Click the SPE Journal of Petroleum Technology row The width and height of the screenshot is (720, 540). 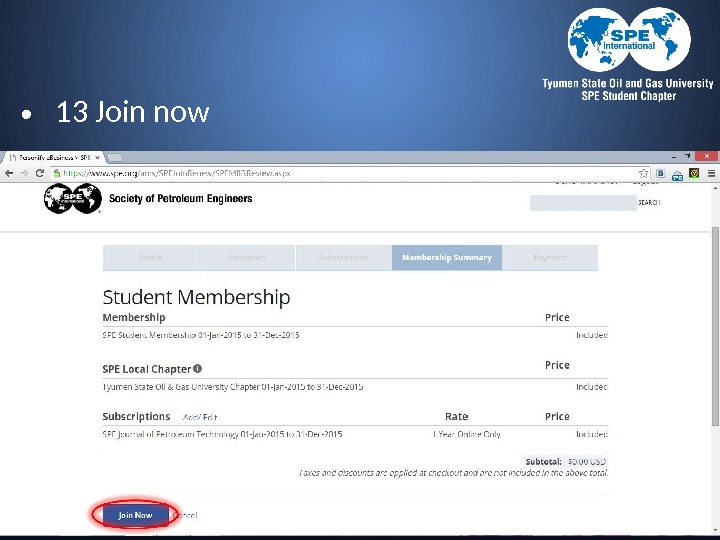coord(355,434)
